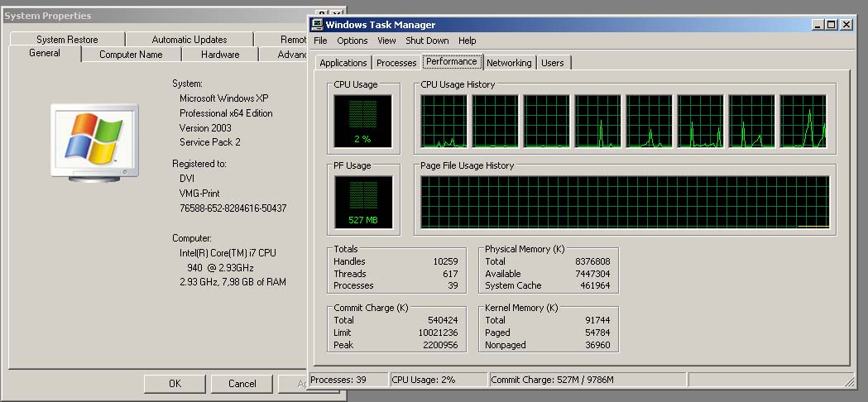Click the Processes total value 39
Screen dimensions: 868x402
(x=453, y=285)
